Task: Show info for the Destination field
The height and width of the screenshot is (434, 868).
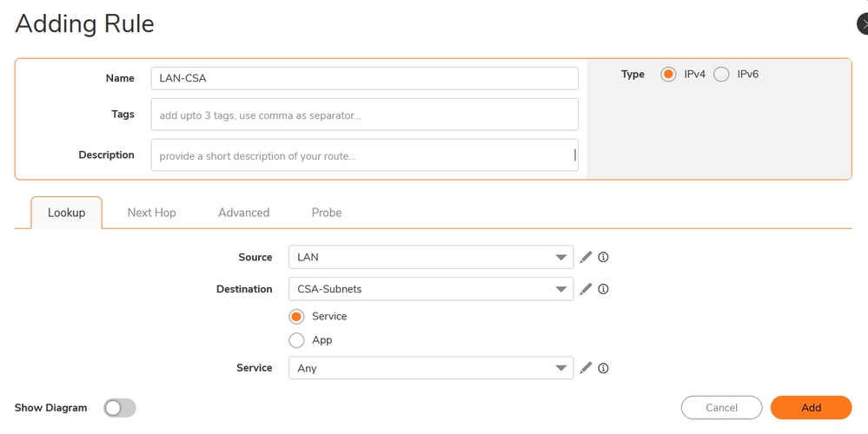Action: point(603,289)
